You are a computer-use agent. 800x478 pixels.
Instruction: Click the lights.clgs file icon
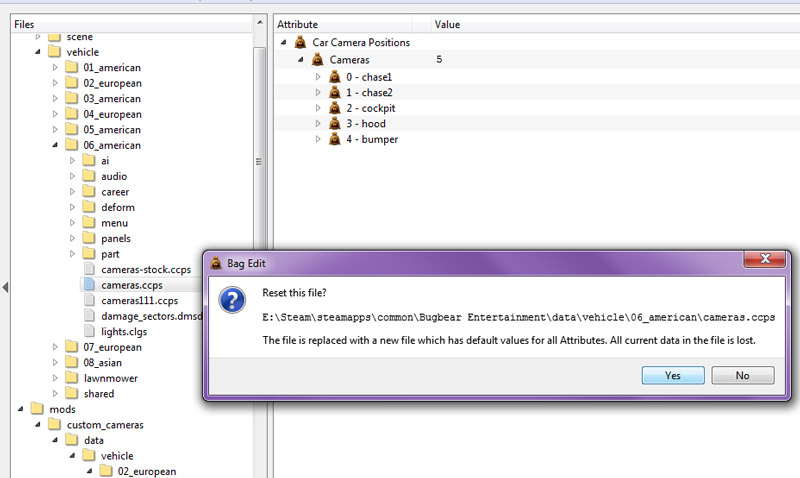coord(89,332)
